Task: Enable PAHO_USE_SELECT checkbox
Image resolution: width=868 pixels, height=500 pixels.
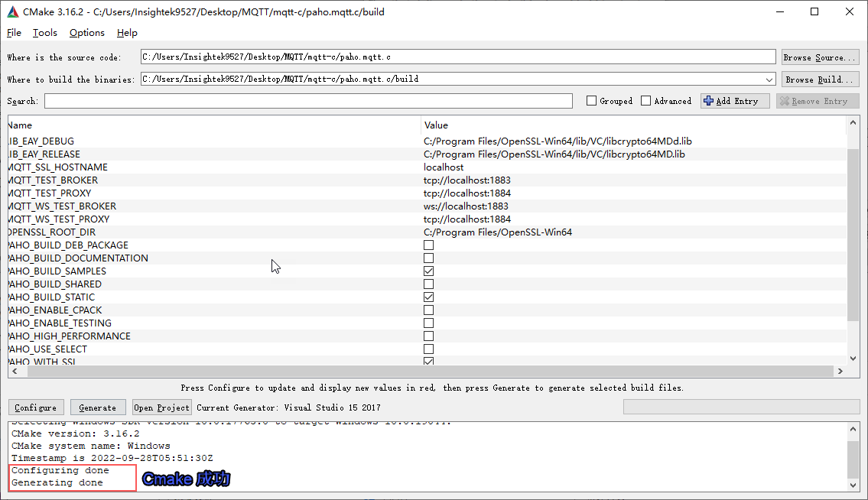Action: pos(428,349)
